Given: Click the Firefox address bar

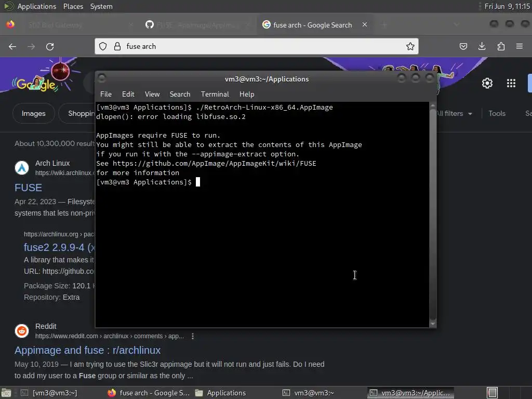Looking at the screenshot, I should [257, 46].
